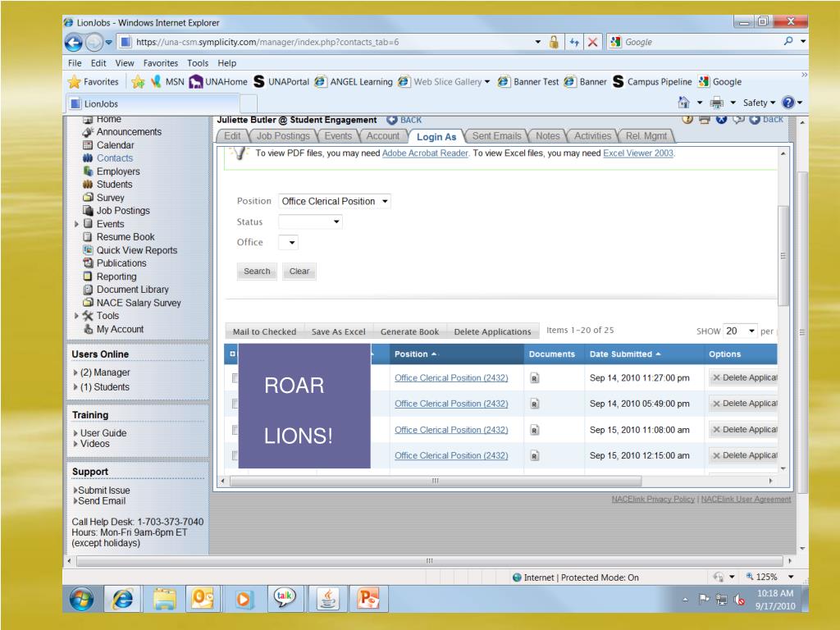
Task: Open the Banner Test favorites shortcut
Action: [528, 82]
